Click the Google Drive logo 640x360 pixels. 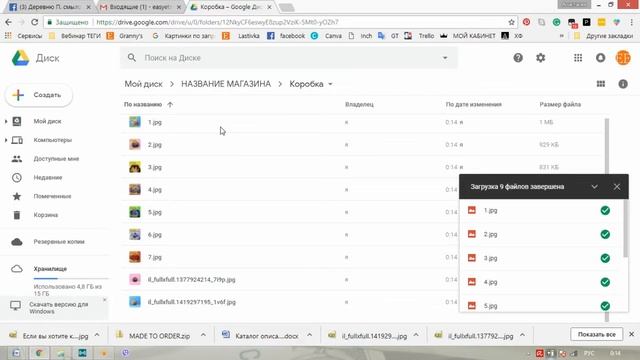tap(20, 58)
